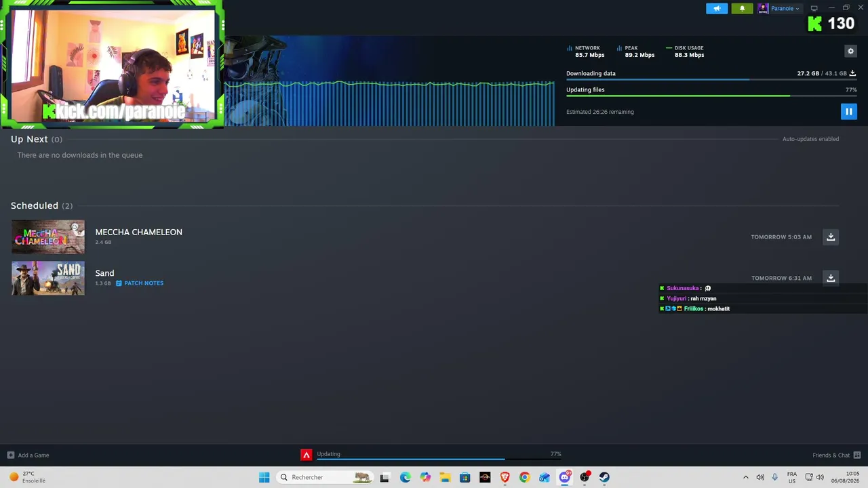Click TOMORROW 5:03 AM schedule time
Image resolution: width=868 pixels, height=488 pixels.
coord(781,237)
